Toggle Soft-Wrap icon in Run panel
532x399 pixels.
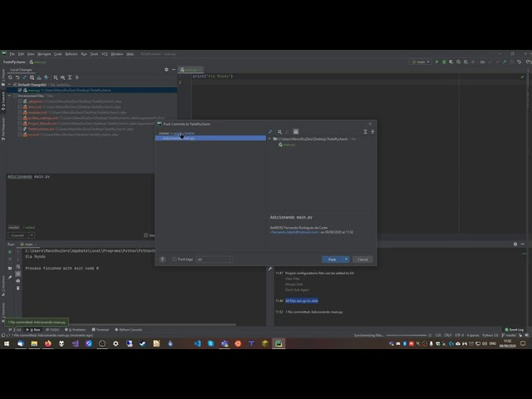click(x=18, y=267)
